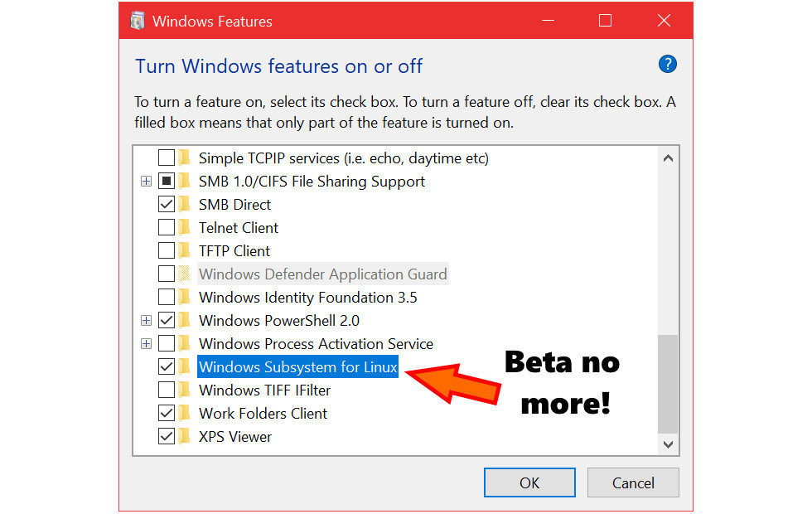Expand the Windows PowerShell 2.0 node

146,321
